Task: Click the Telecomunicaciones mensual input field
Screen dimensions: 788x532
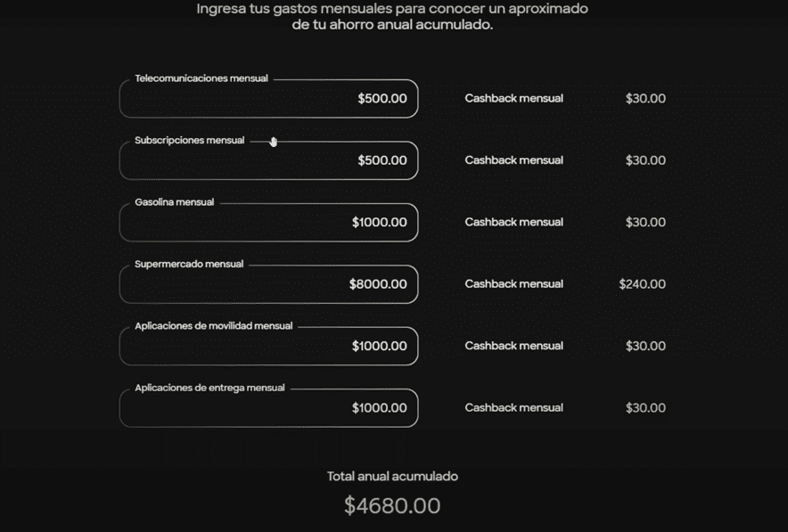Action: click(x=267, y=99)
